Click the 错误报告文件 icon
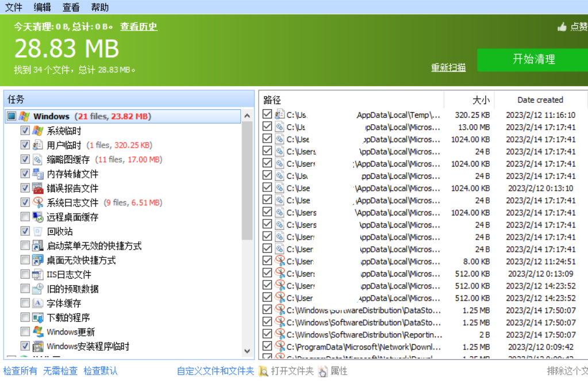This screenshot has width=588, height=381. pos(38,188)
